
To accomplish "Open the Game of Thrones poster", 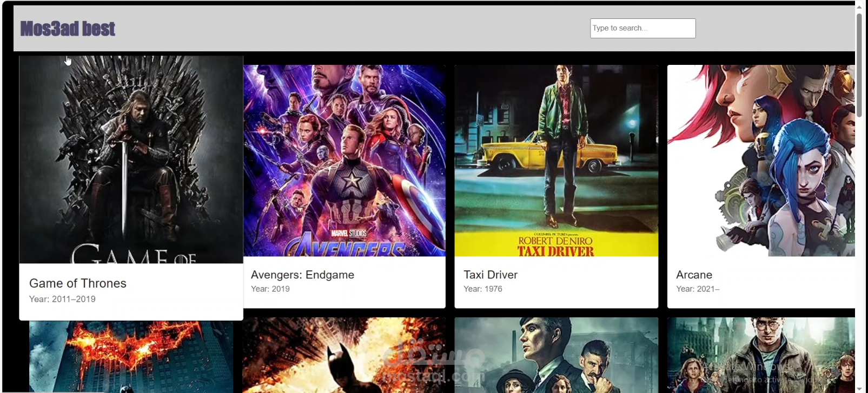I will 131,159.
